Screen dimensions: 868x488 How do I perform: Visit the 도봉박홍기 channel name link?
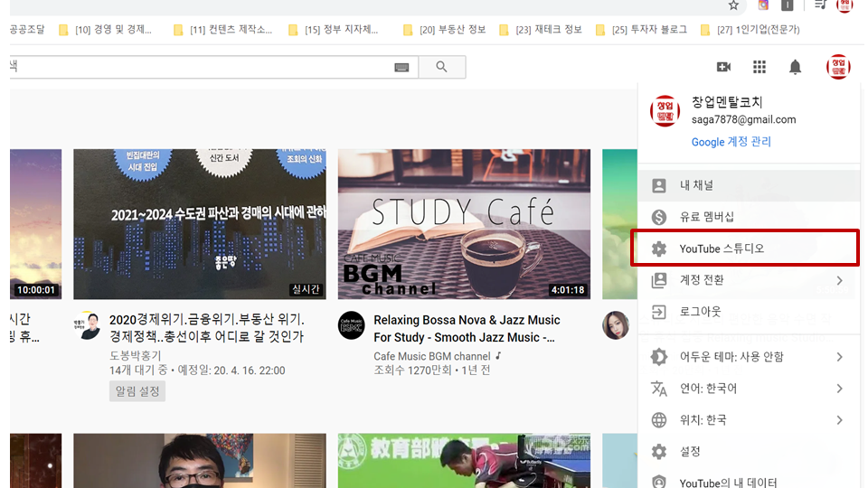tap(135, 356)
